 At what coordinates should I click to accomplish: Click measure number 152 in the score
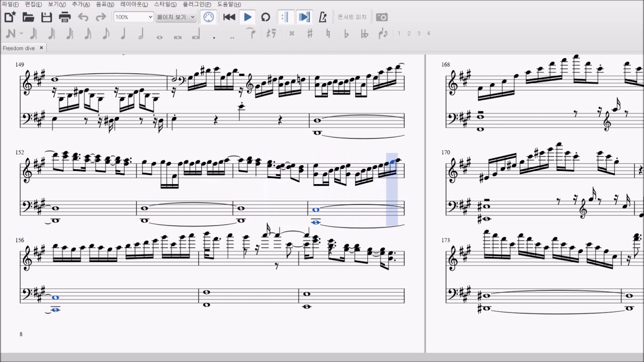(x=20, y=152)
